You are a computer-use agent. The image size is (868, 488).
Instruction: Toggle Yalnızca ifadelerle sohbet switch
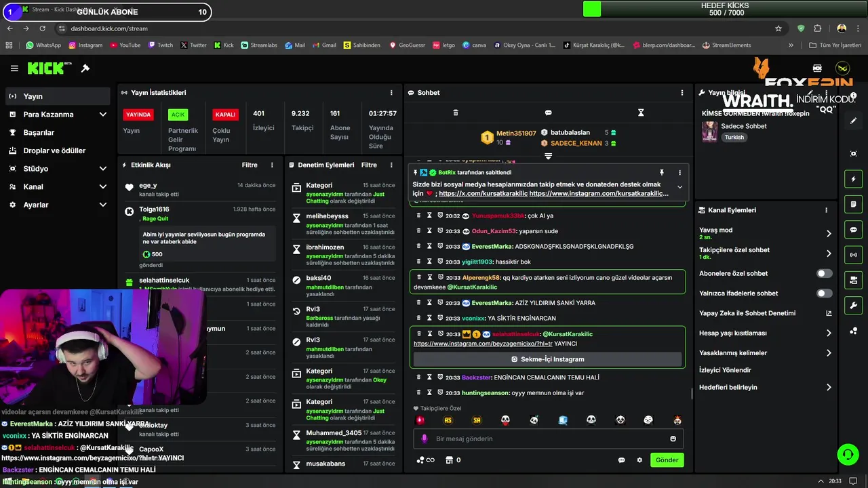coord(824,293)
